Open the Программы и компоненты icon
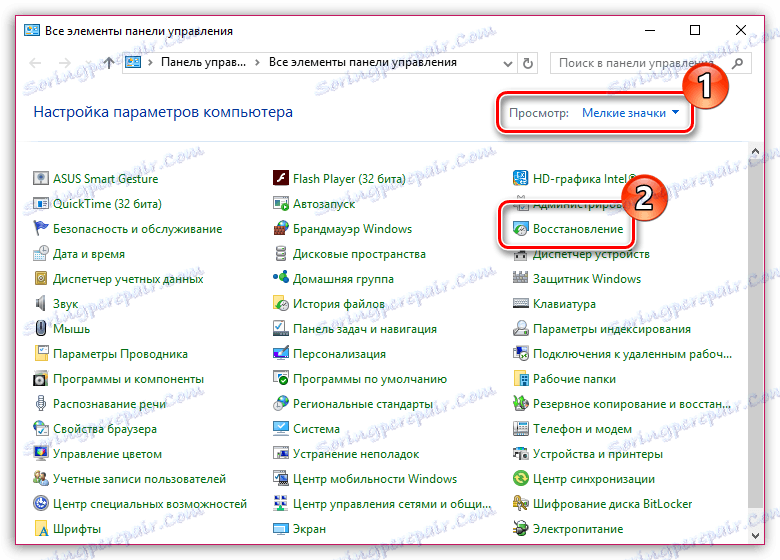 pyautogui.click(x=40, y=378)
